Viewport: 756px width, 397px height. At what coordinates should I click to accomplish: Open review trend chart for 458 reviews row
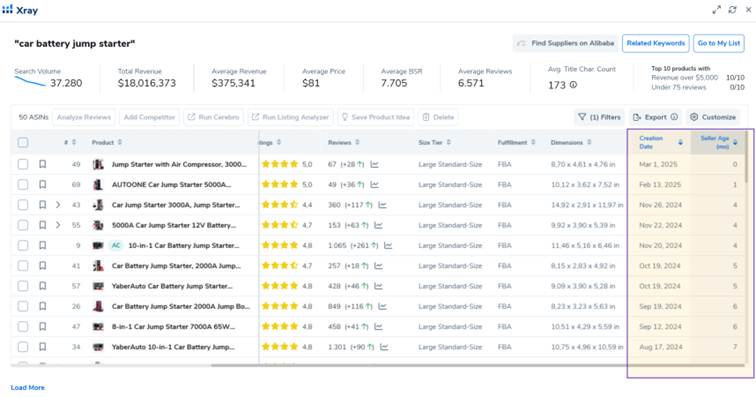click(x=378, y=327)
